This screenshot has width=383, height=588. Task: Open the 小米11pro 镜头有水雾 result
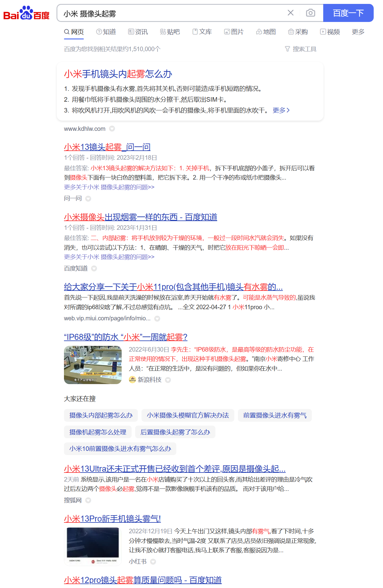click(x=173, y=287)
